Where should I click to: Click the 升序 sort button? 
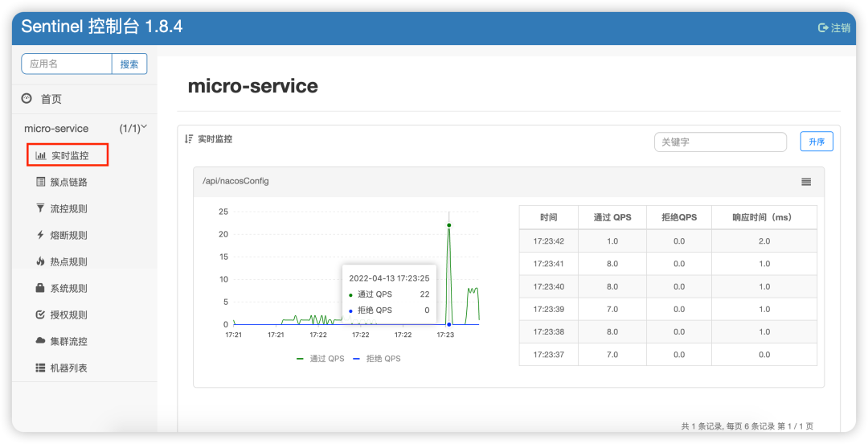click(x=817, y=142)
